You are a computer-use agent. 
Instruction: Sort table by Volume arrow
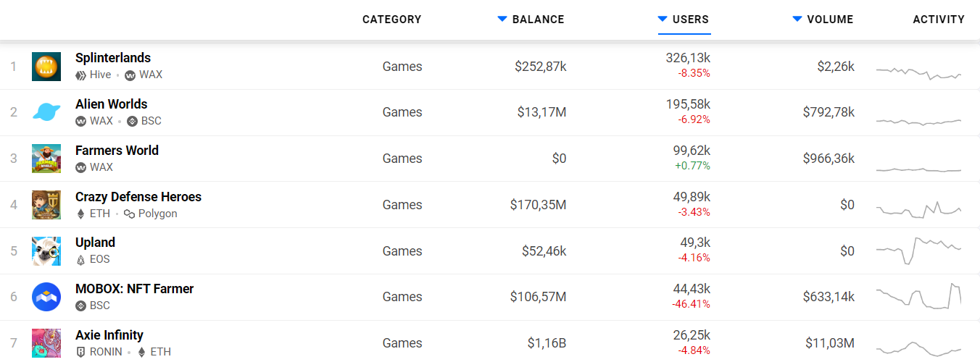(x=797, y=20)
